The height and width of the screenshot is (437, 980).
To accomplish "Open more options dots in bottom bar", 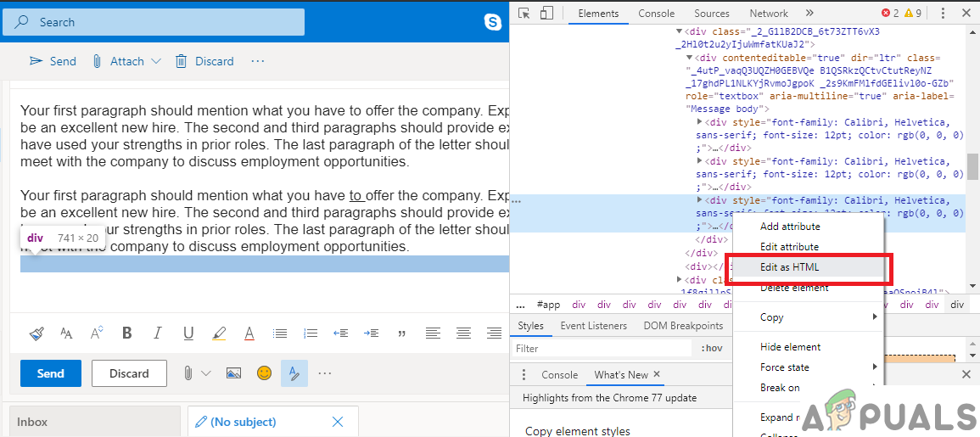I will coord(324,373).
